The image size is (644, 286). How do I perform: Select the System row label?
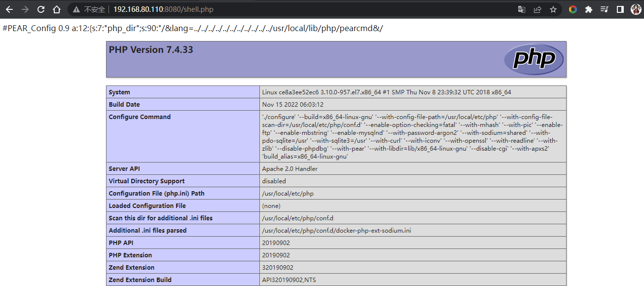pos(119,92)
